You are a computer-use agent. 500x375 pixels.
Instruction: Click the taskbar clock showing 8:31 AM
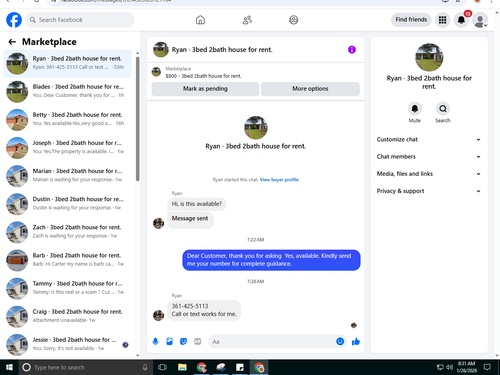[x=466, y=367]
